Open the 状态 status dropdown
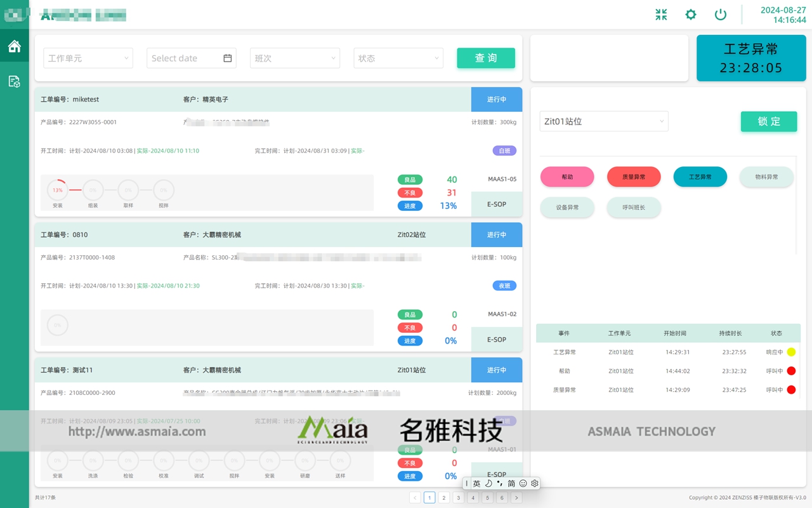This screenshot has height=508, width=812. coord(398,58)
